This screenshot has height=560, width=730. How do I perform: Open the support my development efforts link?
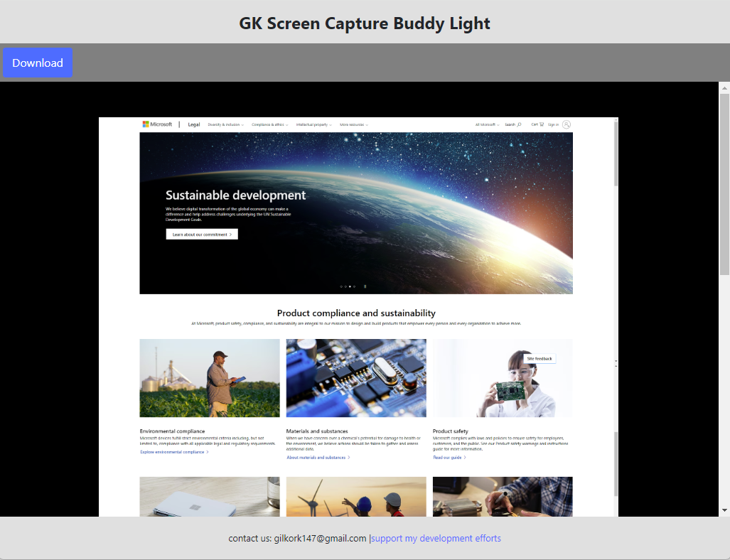[x=436, y=538]
